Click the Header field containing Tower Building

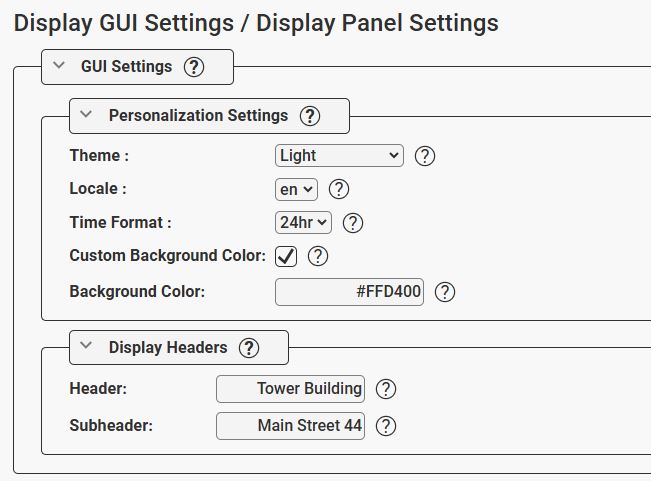click(290, 389)
